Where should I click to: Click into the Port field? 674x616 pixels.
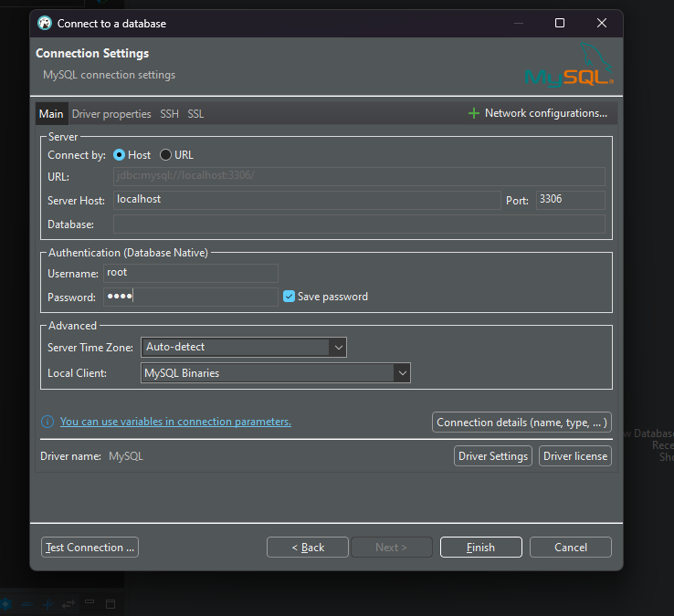click(x=571, y=200)
